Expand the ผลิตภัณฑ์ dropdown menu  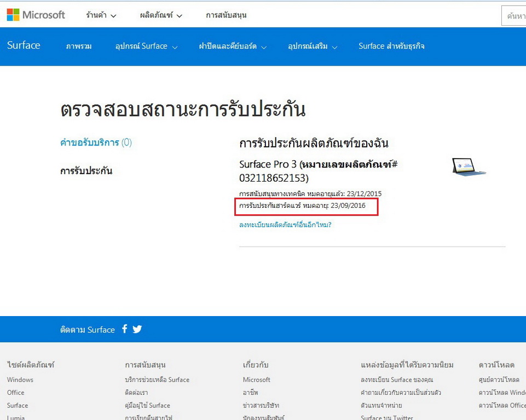pos(161,15)
